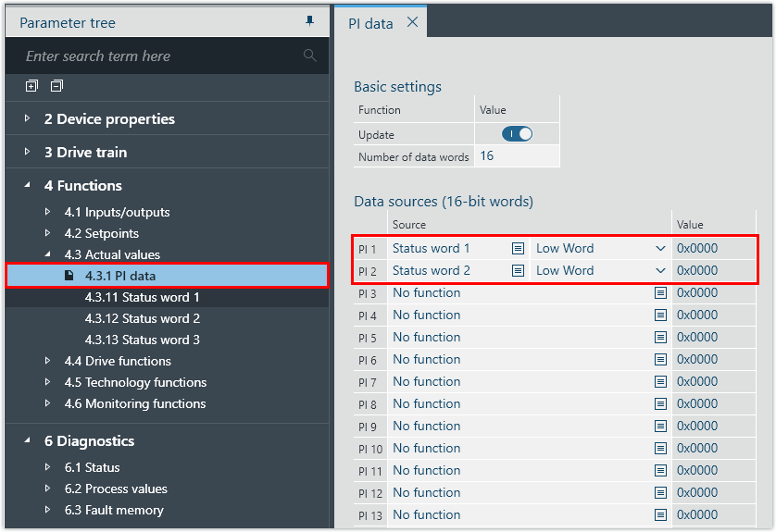Screen dimensions: 776x532
Task: Pin the Parameter tree panel
Action: (x=309, y=21)
